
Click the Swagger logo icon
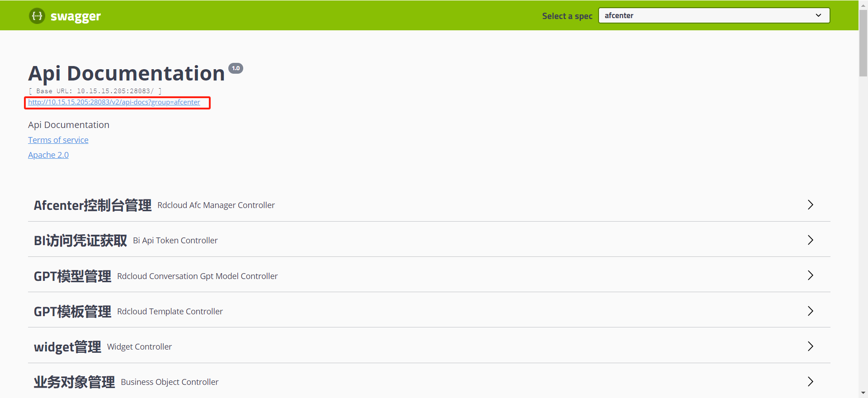click(x=37, y=16)
